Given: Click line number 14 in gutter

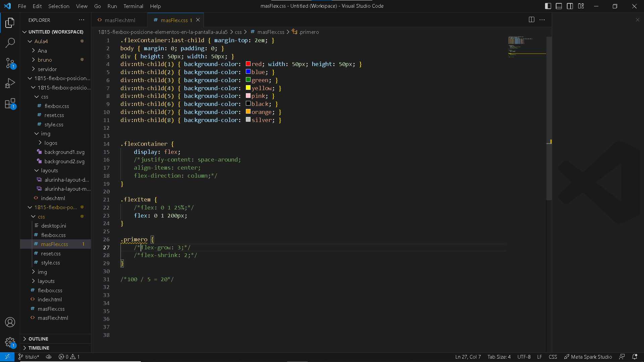Looking at the screenshot, I should coord(106,144).
